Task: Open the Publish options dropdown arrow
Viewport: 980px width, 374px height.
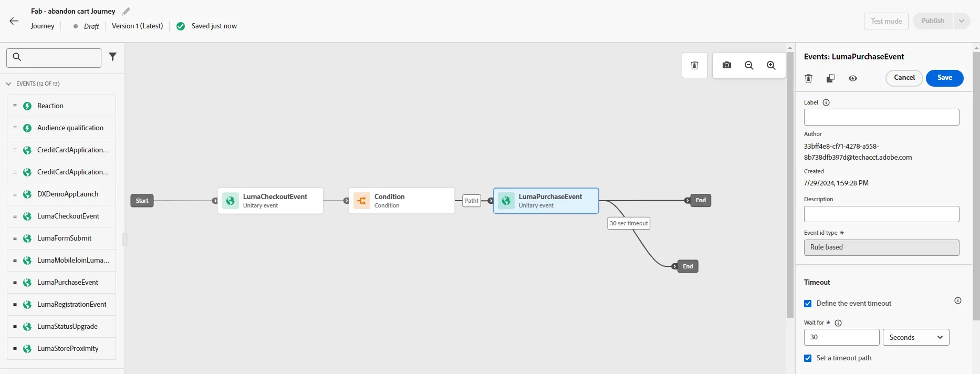Action: click(962, 21)
